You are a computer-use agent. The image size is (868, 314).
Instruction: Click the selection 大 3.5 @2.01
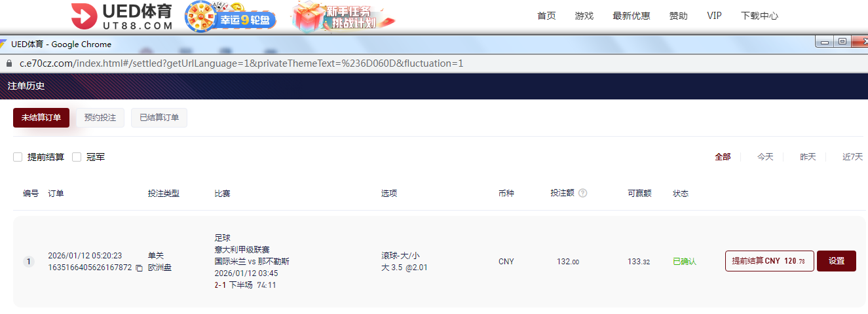404,268
